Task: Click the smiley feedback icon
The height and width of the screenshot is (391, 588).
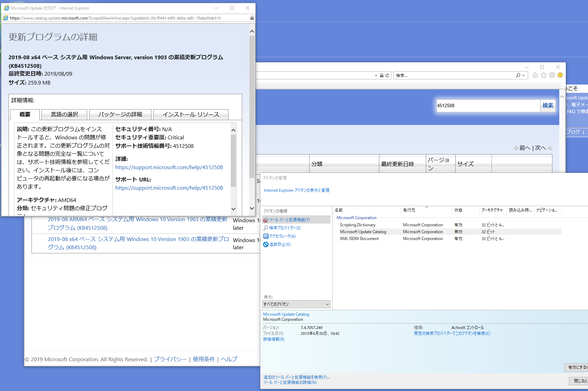Action: click(x=560, y=75)
